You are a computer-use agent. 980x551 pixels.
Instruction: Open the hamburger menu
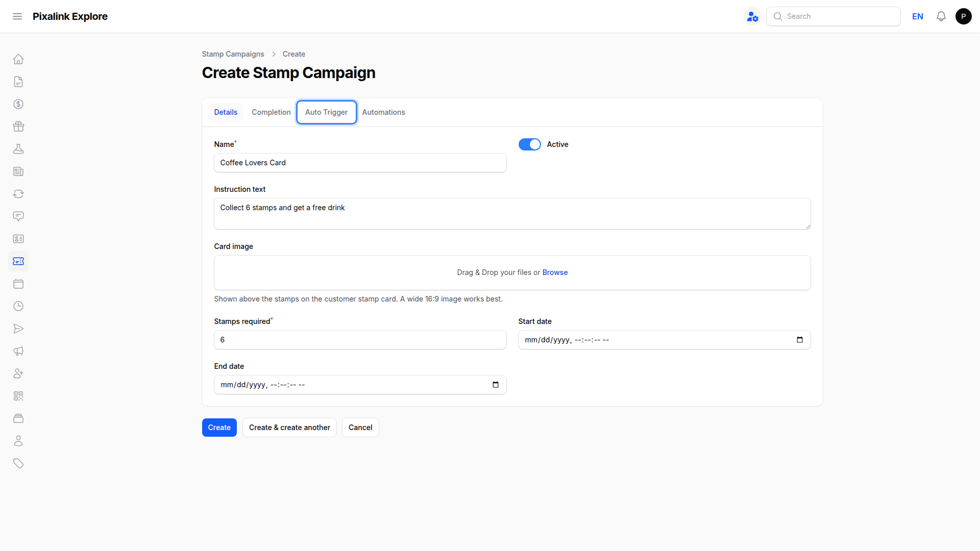point(17,16)
